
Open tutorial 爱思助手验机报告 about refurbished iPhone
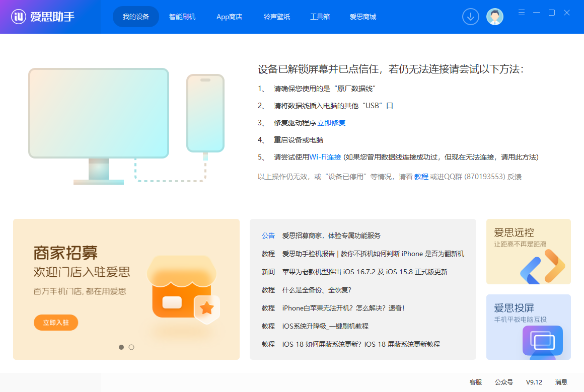click(373, 254)
